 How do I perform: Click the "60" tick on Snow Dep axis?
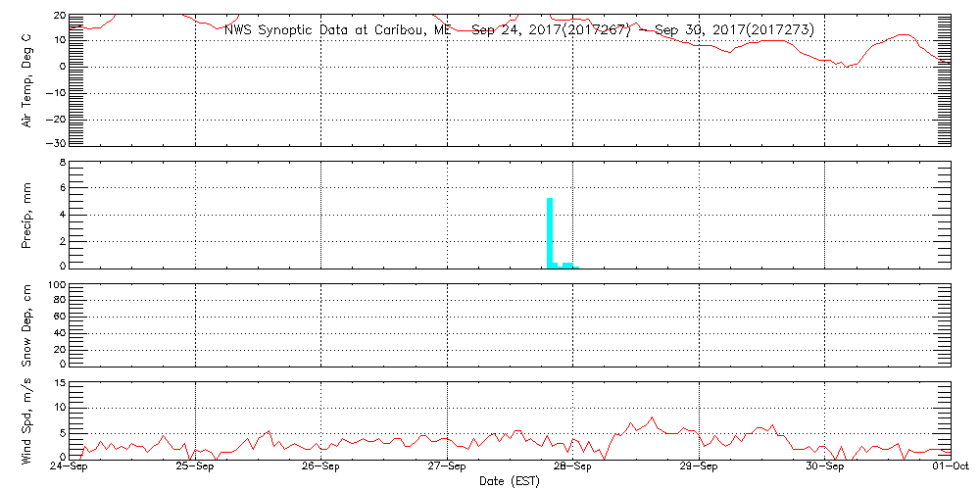click(x=58, y=317)
